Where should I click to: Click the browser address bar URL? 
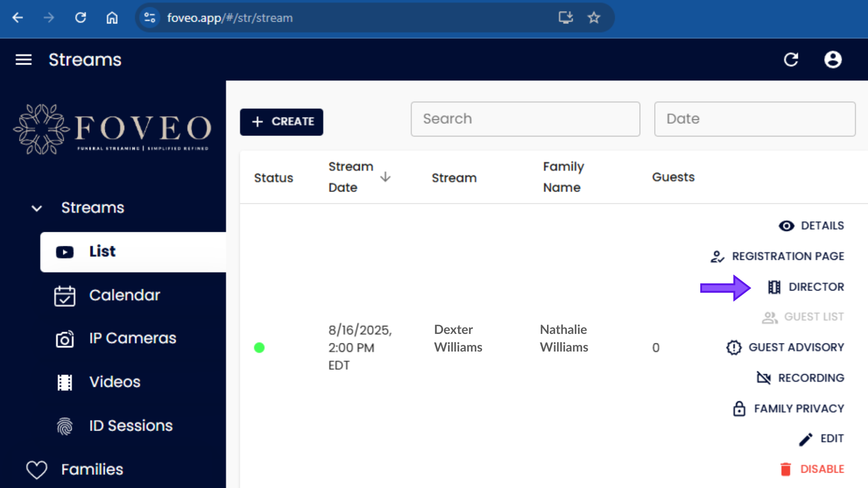[230, 18]
